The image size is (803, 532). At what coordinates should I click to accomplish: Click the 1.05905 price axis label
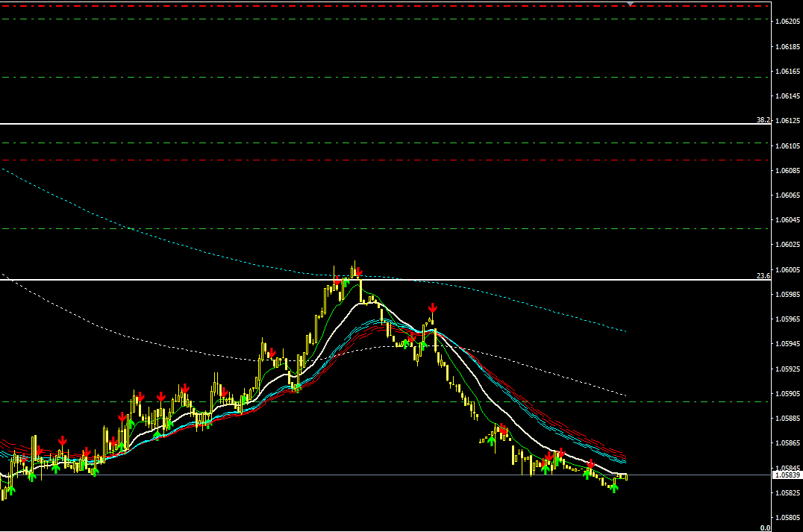pyautogui.click(x=787, y=394)
